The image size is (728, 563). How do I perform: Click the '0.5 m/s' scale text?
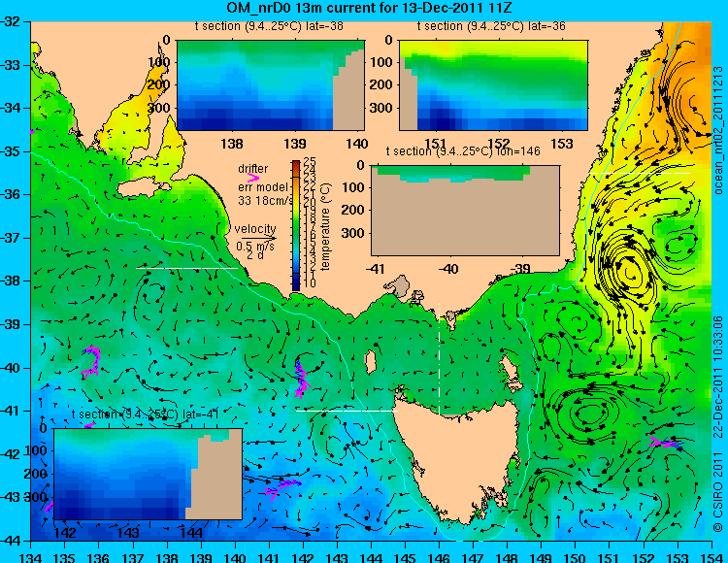pyautogui.click(x=255, y=246)
